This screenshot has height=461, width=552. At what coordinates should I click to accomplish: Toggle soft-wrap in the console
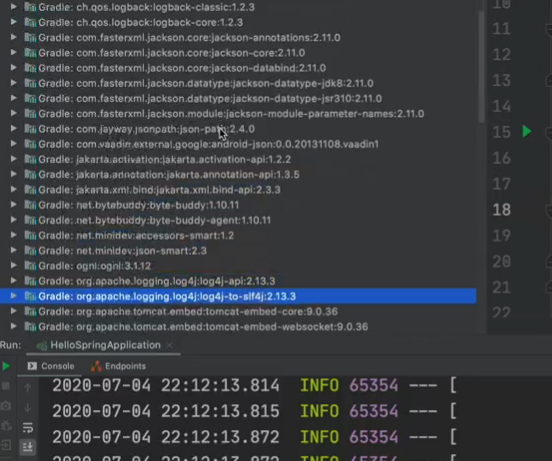(x=28, y=427)
